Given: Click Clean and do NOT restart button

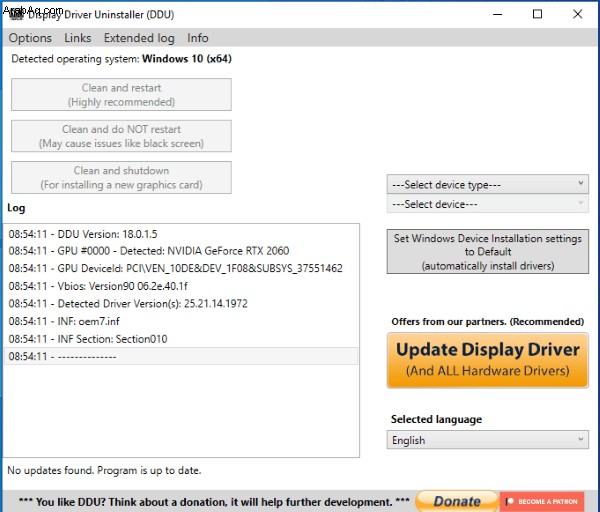Looking at the screenshot, I should coord(121,136).
